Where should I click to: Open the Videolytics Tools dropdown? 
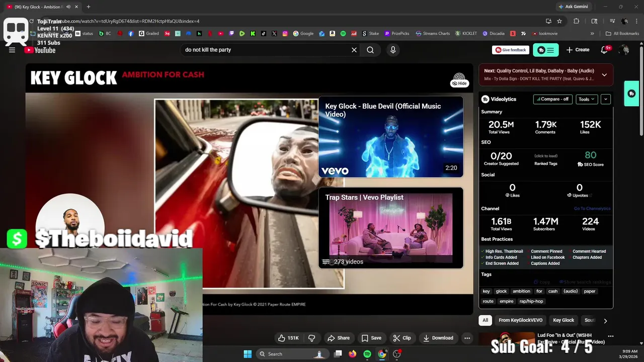pyautogui.click(x=587, y=99)
